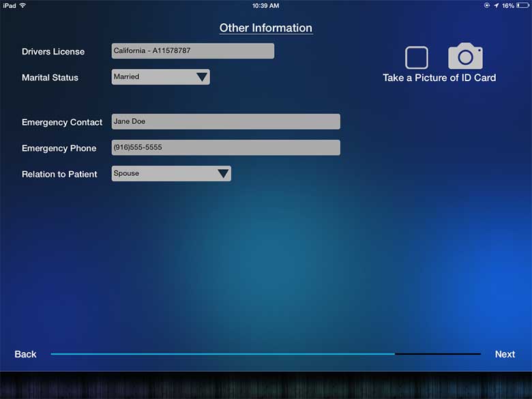
Task: Open the Marital Status dropdown arrow
Action: pos(202,77)
